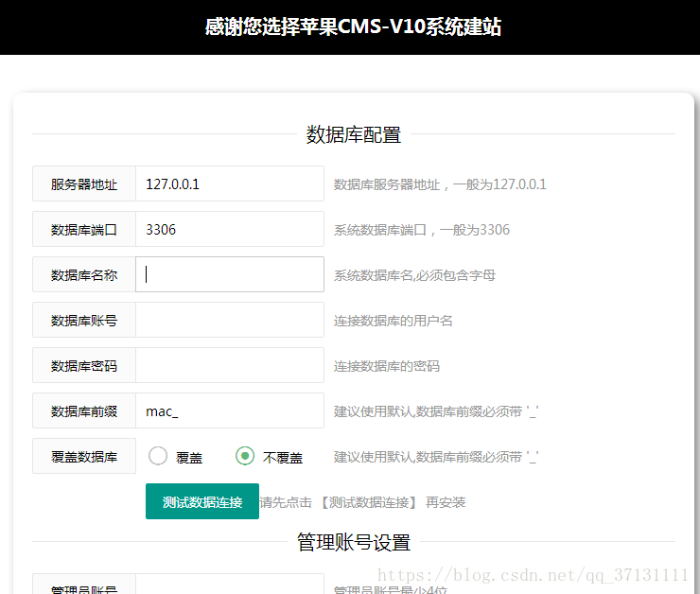The height and width of the screenshot is (594, 700).
Task: Click the 数据库配置 section heading
Action: click(x=353, y=135)
